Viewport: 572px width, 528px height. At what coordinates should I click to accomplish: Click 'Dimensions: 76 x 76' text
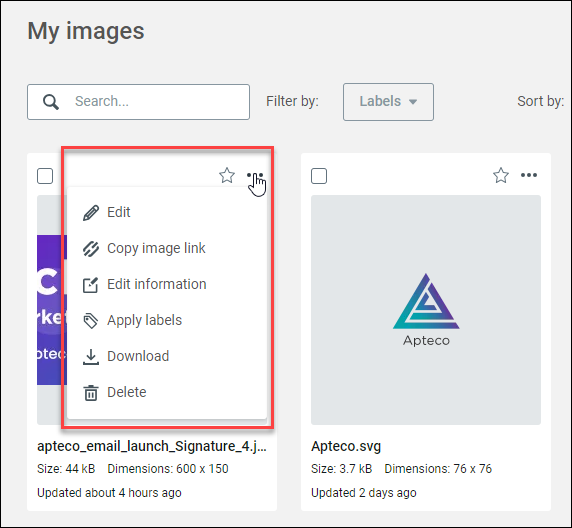click(438, 469)
